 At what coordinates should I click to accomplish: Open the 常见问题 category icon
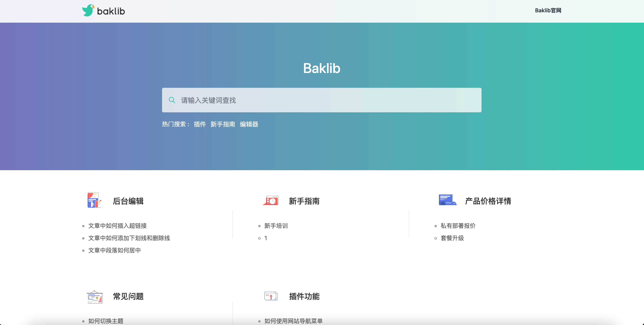pyautogui.click(x=94, y=297)
